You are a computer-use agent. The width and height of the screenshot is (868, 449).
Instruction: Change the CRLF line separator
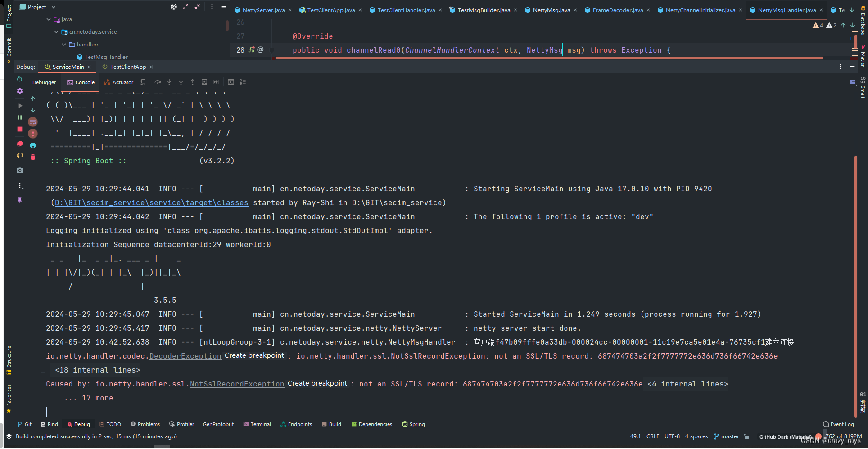[652, 436]
